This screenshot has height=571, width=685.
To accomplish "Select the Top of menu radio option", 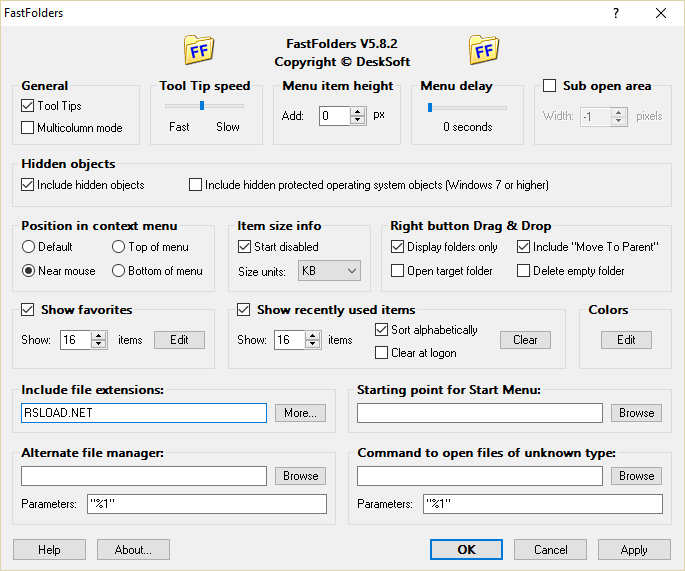I will (119, 247).
